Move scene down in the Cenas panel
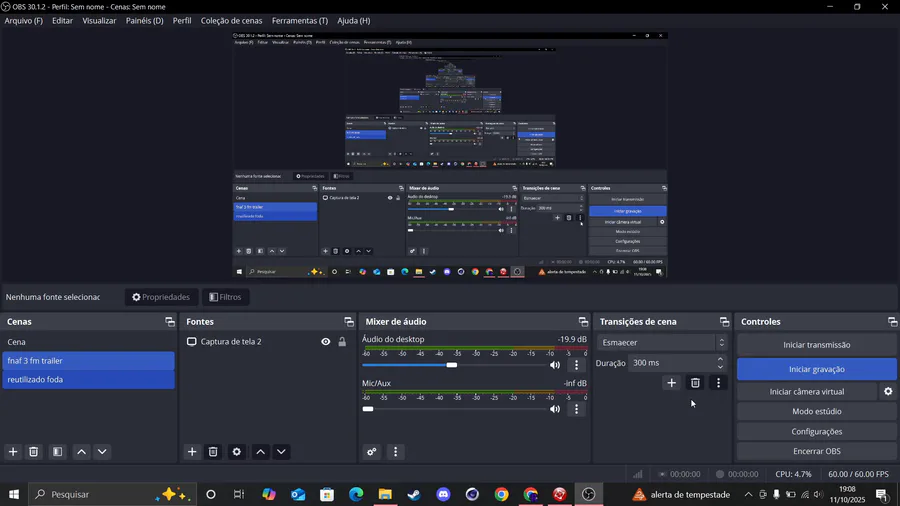The image size is (900, 506). [102, 451]
